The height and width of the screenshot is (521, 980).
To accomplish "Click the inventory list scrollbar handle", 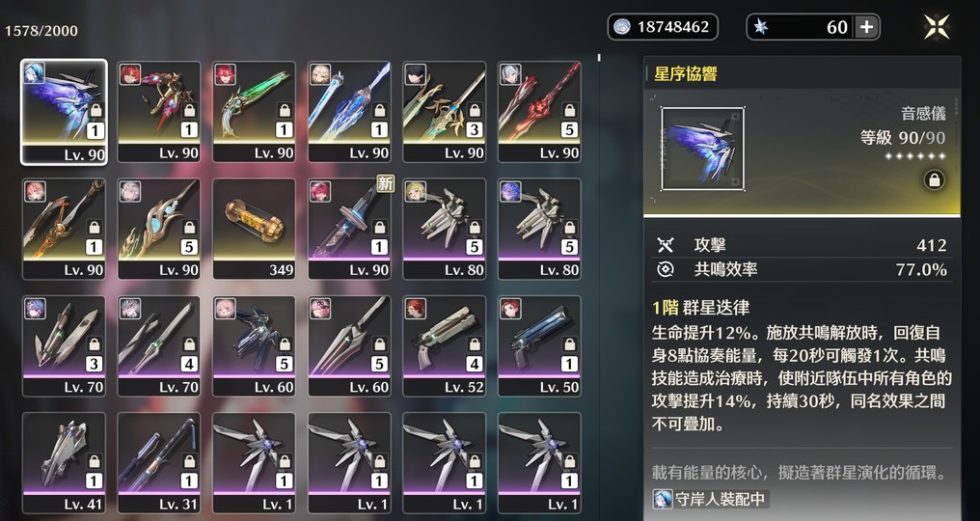I will coord(599,58).
